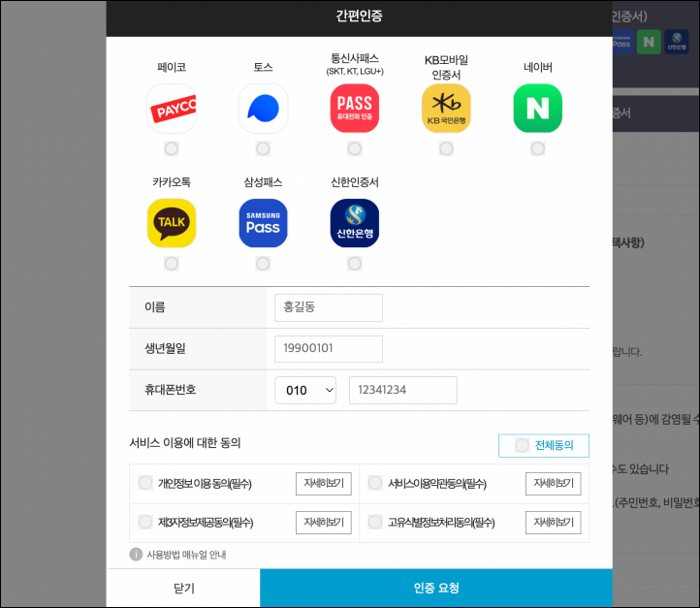Open 자세히보기 for 제3자정보제공동의
Image resolution: width=700 pixels, height=608 pixels.
324,523
